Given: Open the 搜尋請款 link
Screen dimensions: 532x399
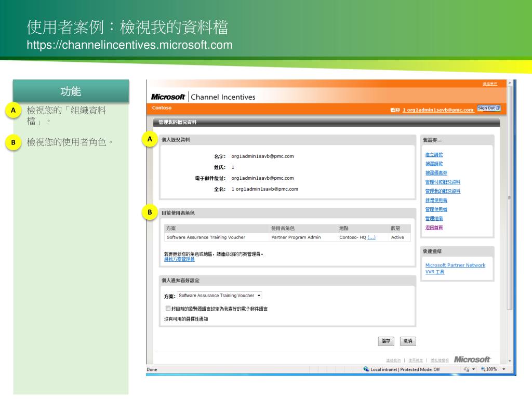Looking at the screenshot, I should [434, 164].
